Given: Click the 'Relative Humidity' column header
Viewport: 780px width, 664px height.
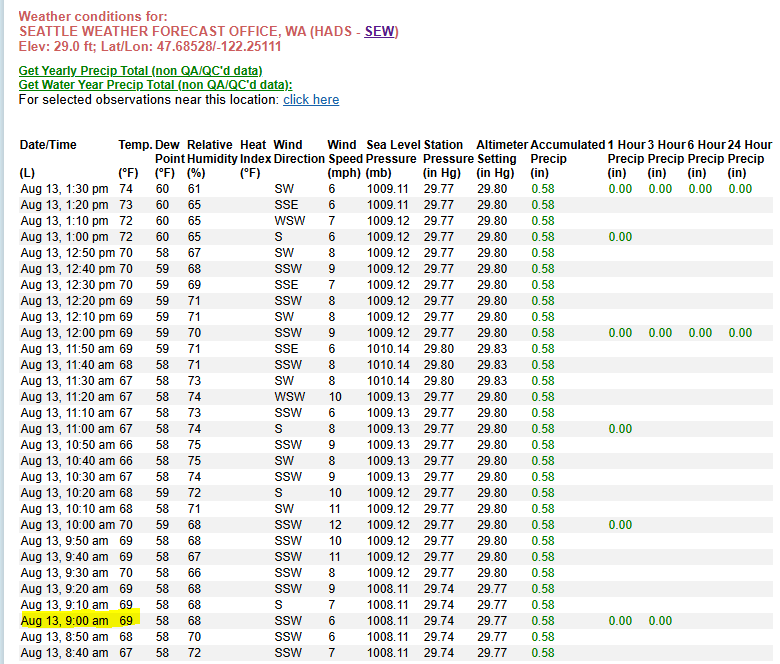Looking at the screenshot, I should pyautogui.click(x=212, y=152).
